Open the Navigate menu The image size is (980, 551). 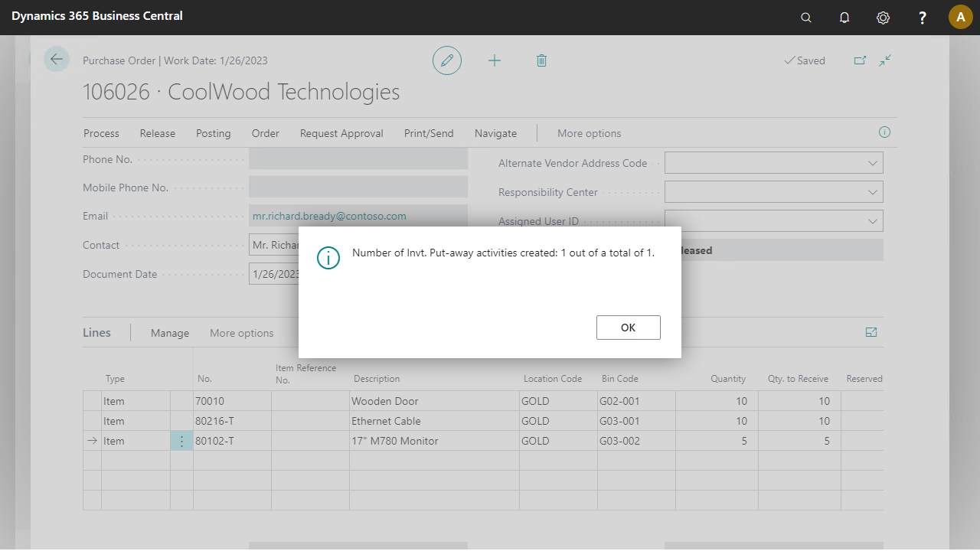coord(495,133)
